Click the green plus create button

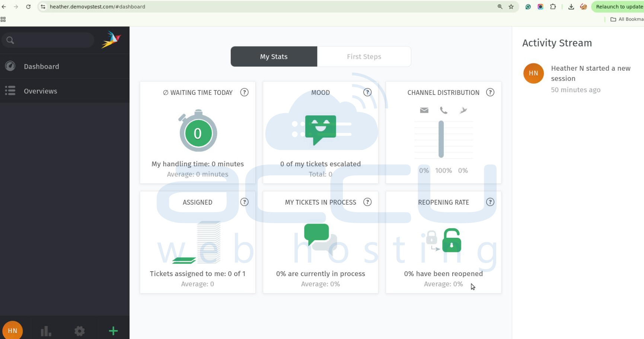tap(113, 331)
